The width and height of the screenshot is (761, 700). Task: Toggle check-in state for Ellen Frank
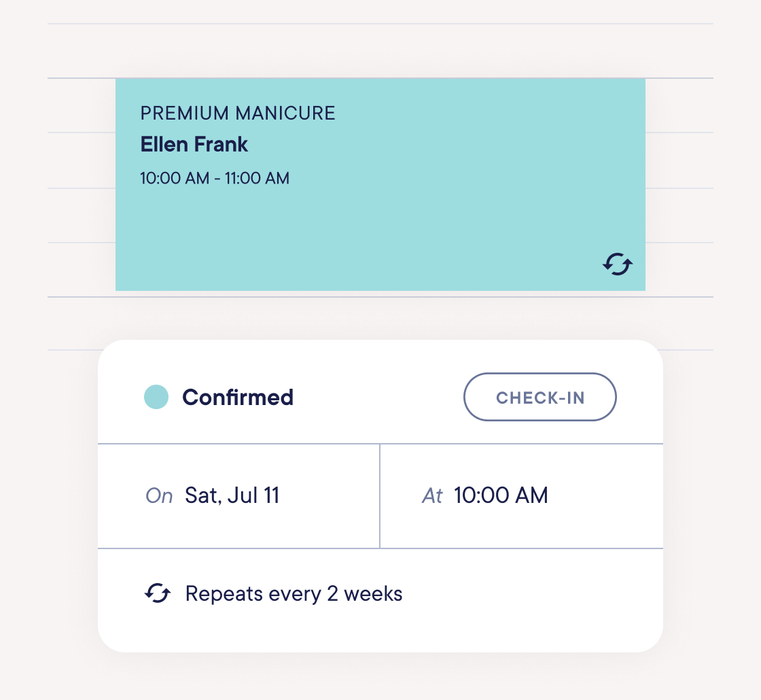click(539, 397)
